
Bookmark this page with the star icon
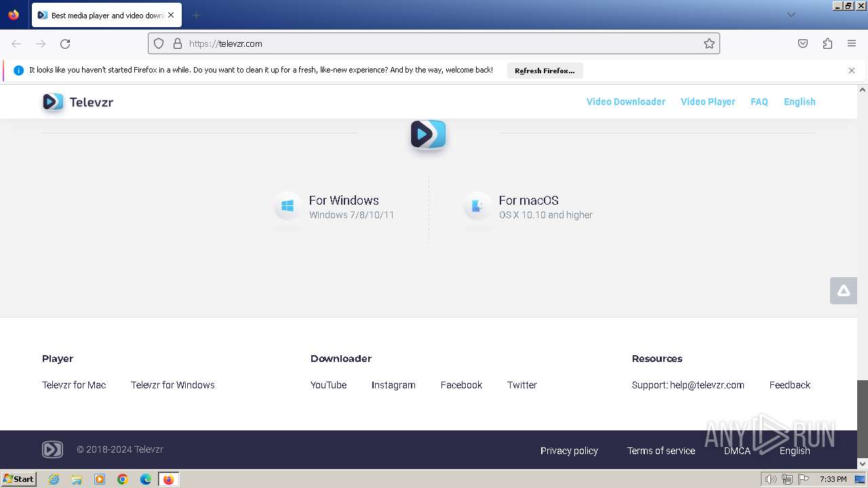pyautogui.click(x=709, y=43)
